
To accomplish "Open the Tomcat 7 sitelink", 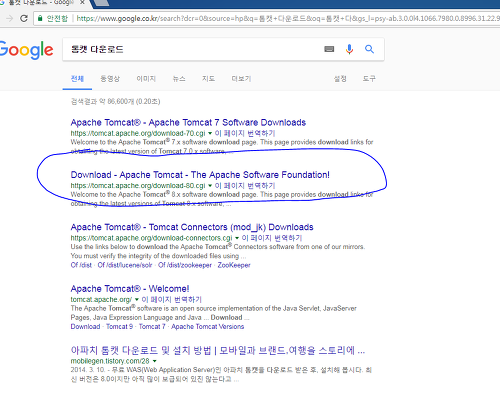I will [152, 327].
